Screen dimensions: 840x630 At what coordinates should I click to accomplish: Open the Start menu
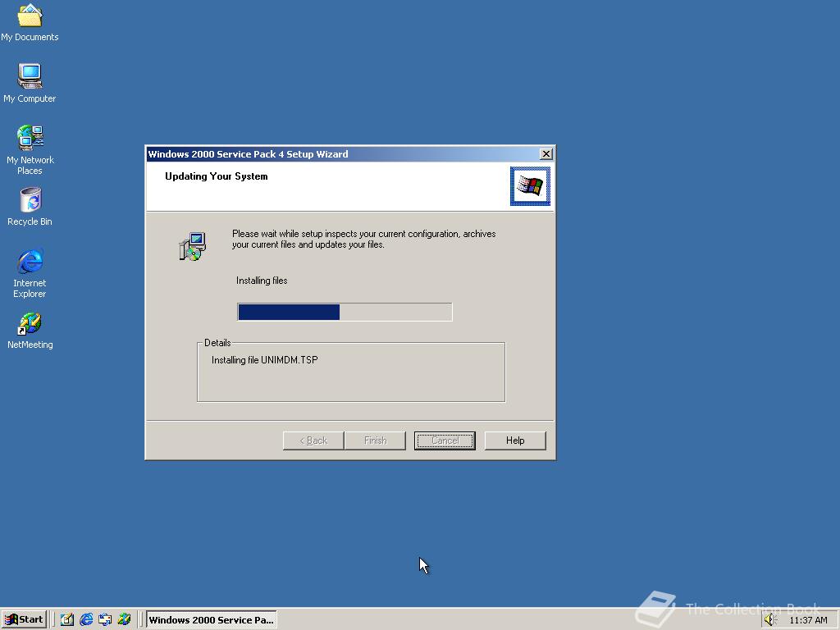[x=24, y=619]
